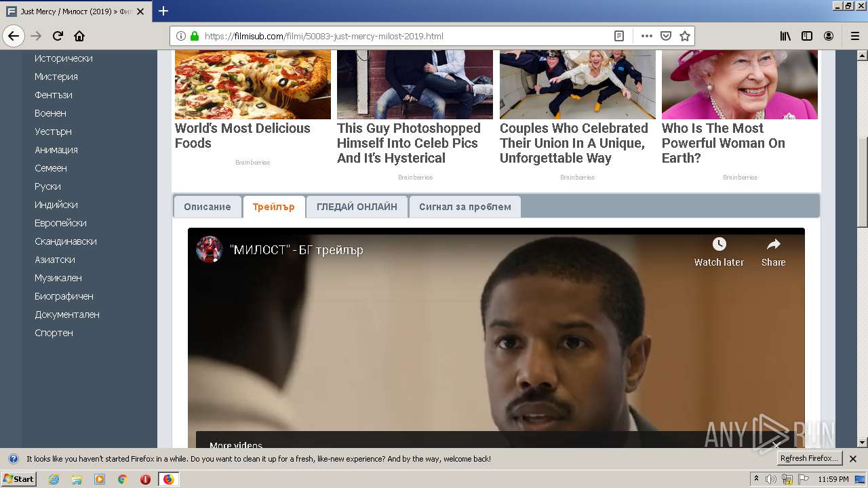Open the volume control in system tray
868x488 pixels.
coord(771,479)
